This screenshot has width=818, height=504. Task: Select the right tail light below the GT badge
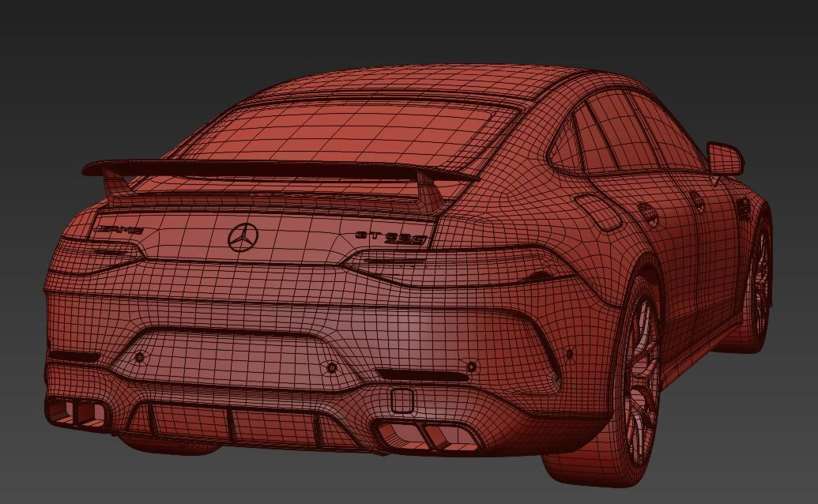click(x=462, y=265)
